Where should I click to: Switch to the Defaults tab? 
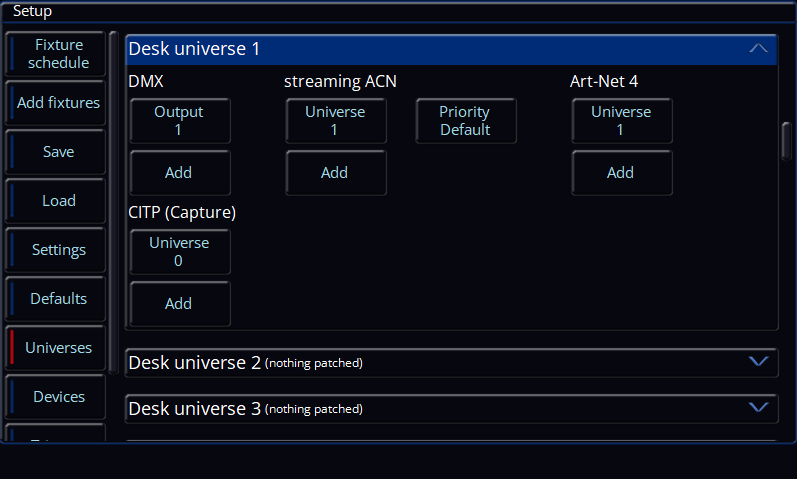click(x=56, y=298)
